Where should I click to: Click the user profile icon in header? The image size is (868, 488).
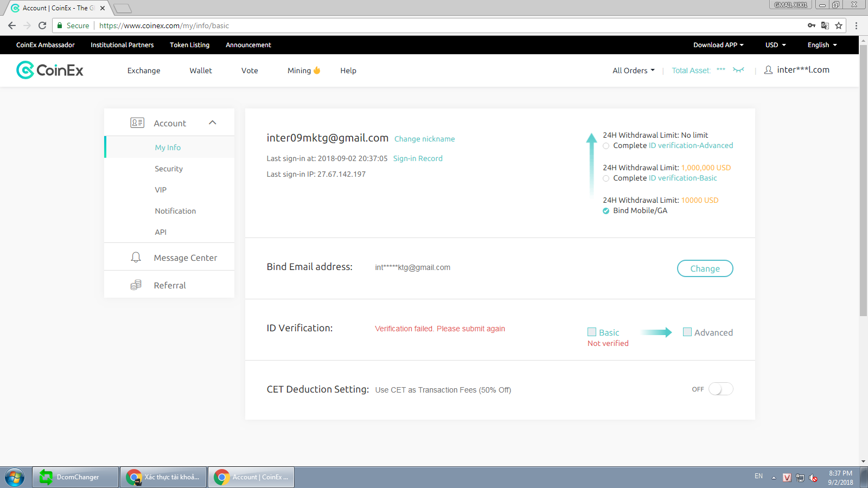point(768,70)
